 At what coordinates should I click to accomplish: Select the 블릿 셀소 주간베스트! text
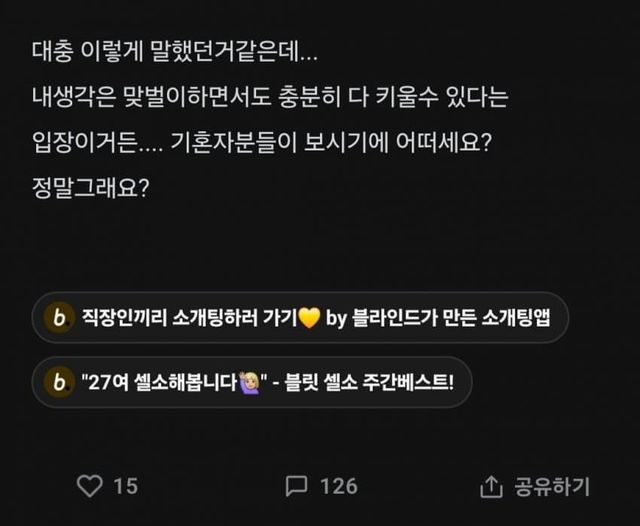point(368,382)
